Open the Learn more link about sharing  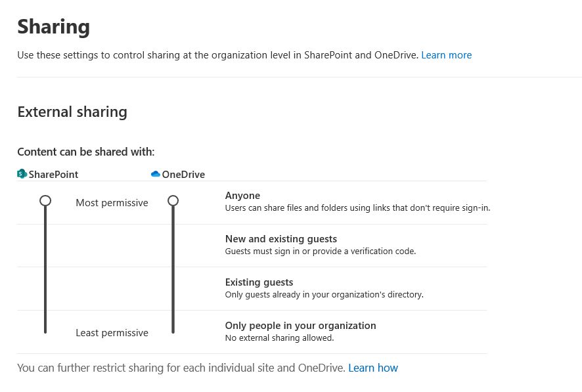point(446,55)
